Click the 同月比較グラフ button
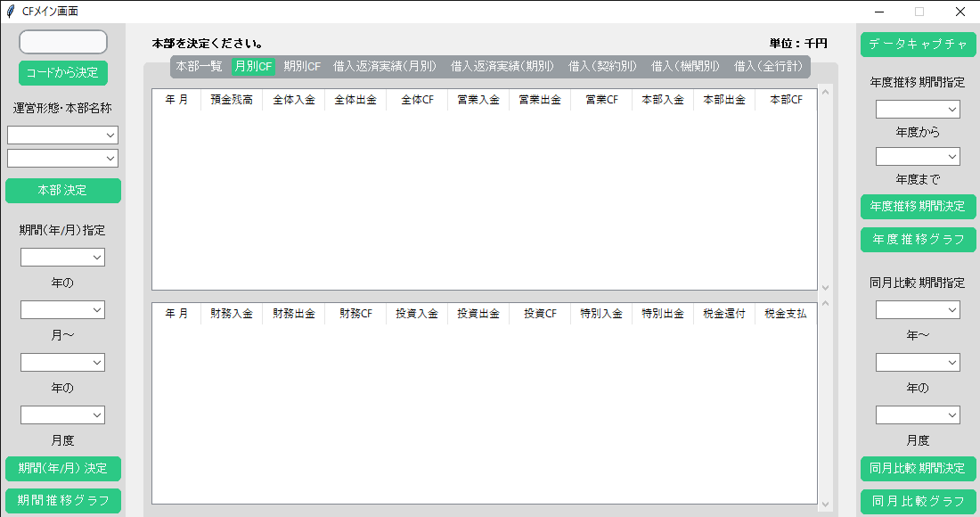The image size is (980, 517). pos(918,501)
